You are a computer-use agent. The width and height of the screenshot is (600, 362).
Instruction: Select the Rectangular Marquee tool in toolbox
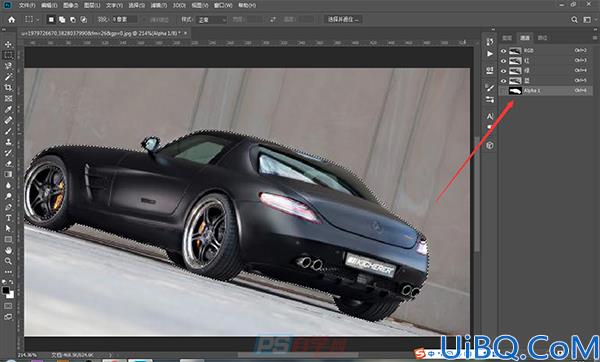8,55
